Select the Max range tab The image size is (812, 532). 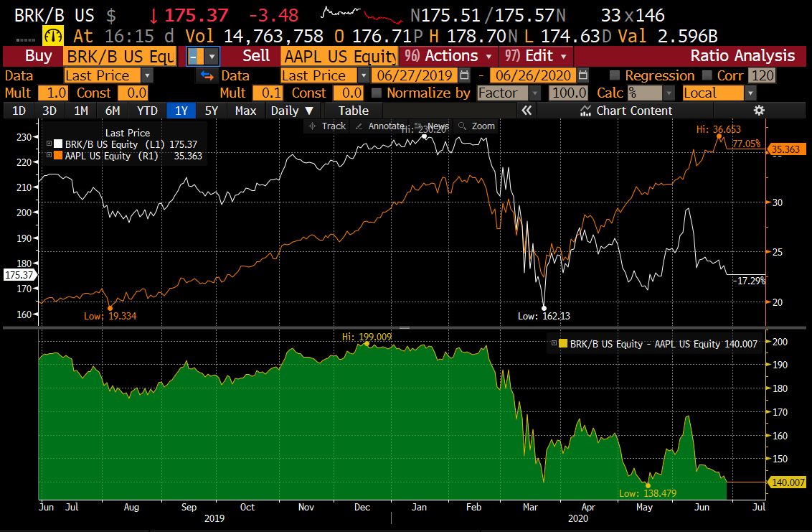[245, 111]
